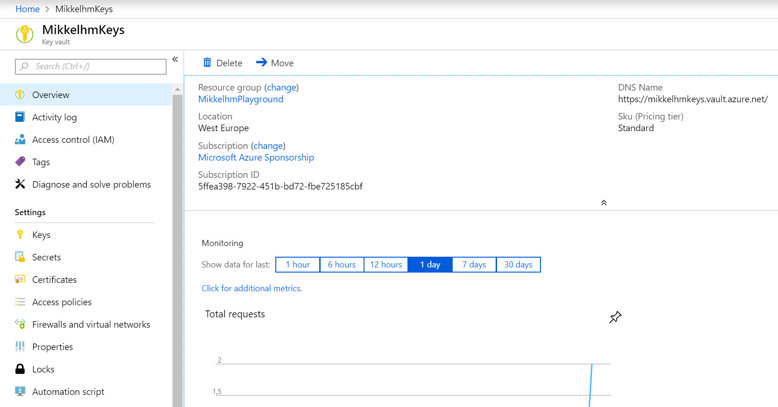Show data for last 6 hours
Screen dimensions: 778x407
pyautogui.click(x=342, y=265)
